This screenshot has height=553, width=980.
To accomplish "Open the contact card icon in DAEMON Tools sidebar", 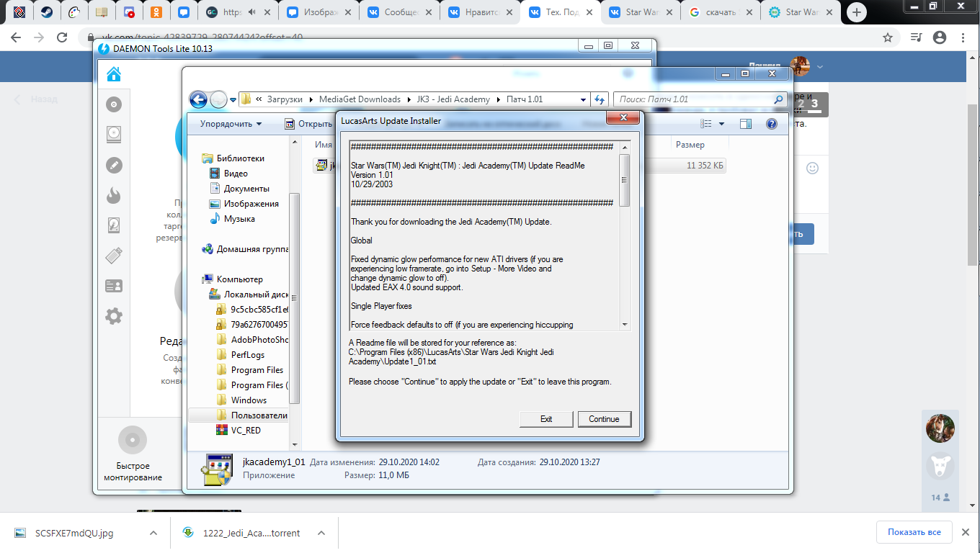I will click(114, 286).
